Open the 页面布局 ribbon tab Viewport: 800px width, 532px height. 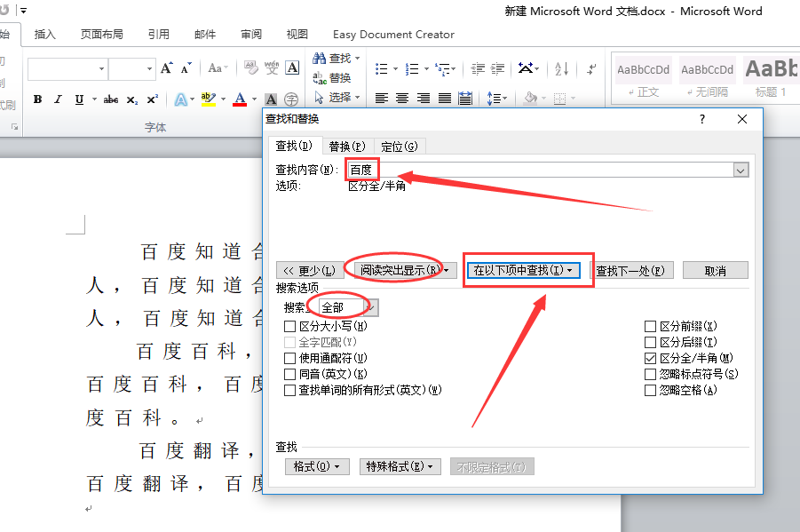(x=101, y=35)
